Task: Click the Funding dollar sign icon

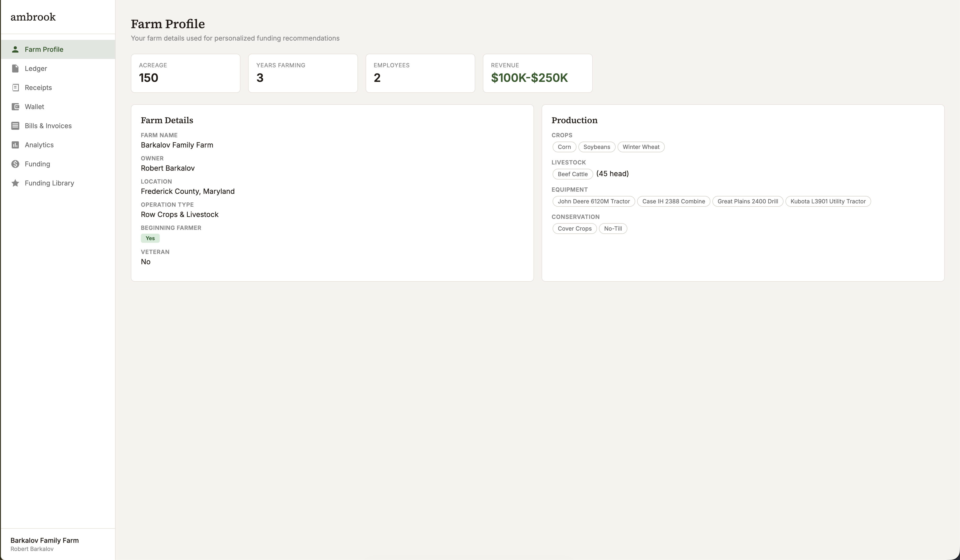Action: click(15, 164)
